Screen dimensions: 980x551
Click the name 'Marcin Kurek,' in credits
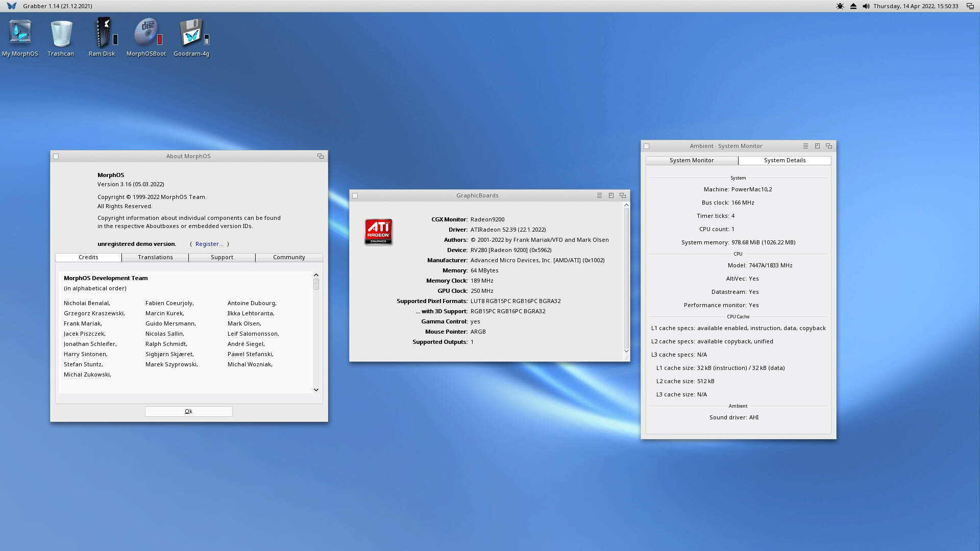164,313
